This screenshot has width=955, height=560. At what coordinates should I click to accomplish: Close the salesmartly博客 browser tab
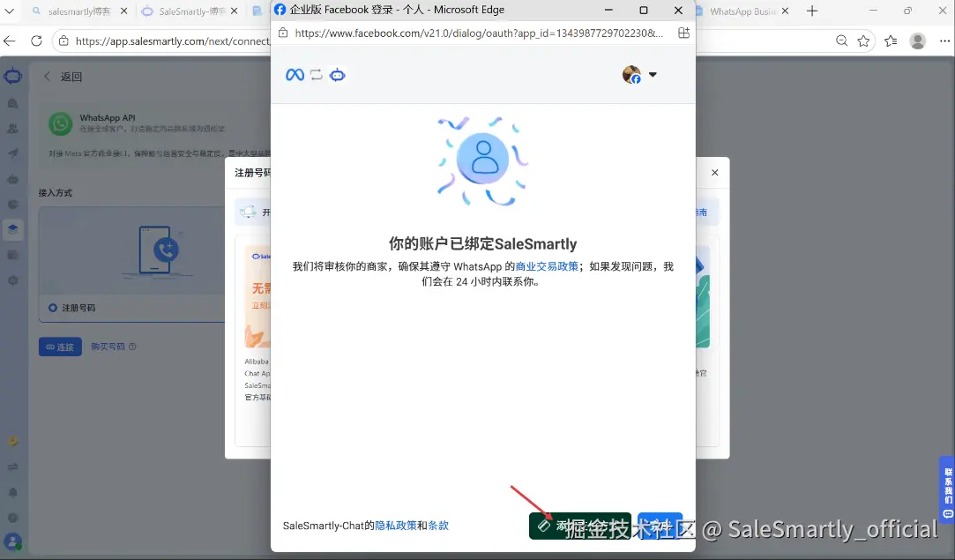click(123, 11)
